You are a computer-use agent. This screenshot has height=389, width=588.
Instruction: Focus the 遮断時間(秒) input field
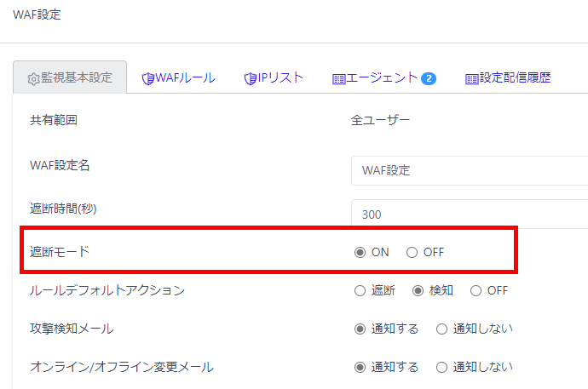coord(469,215)
